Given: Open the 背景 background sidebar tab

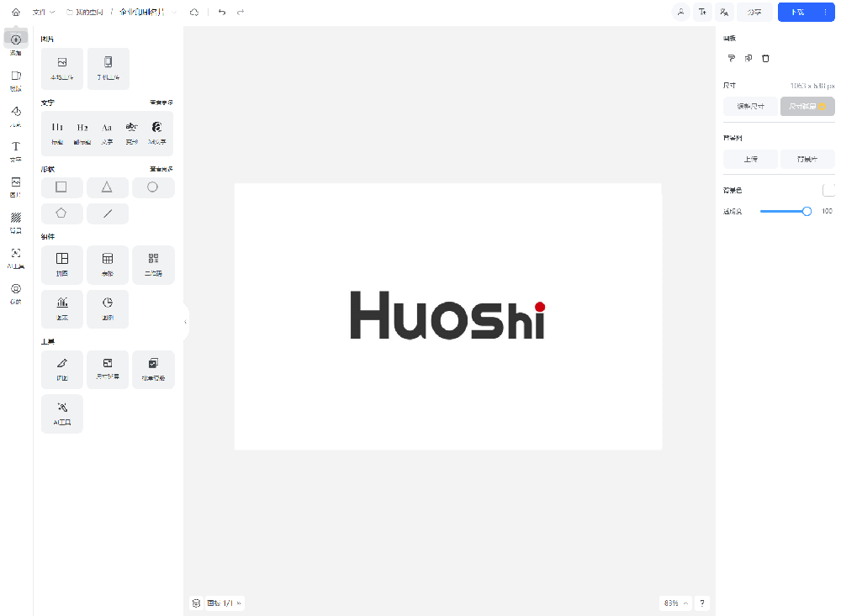Looking at the screenshot, I should (15, 223).
